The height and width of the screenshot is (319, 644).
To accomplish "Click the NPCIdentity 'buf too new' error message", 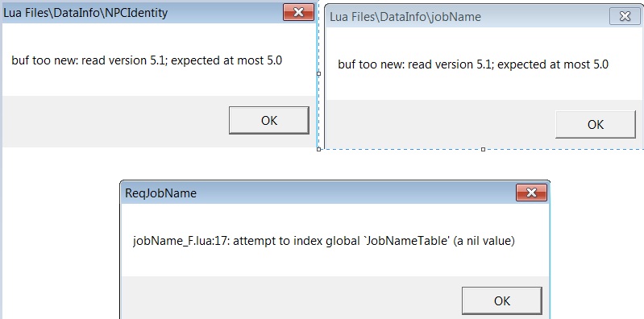I will coord(147,60).
